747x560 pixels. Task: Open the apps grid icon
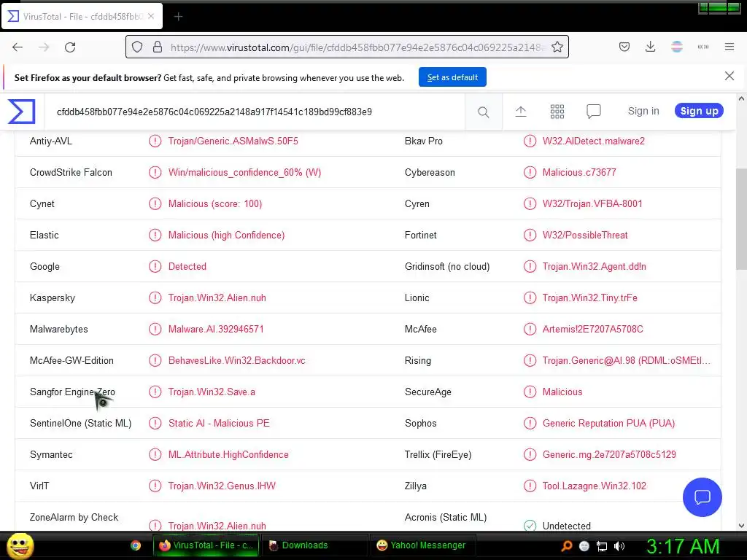pos(557,112)
